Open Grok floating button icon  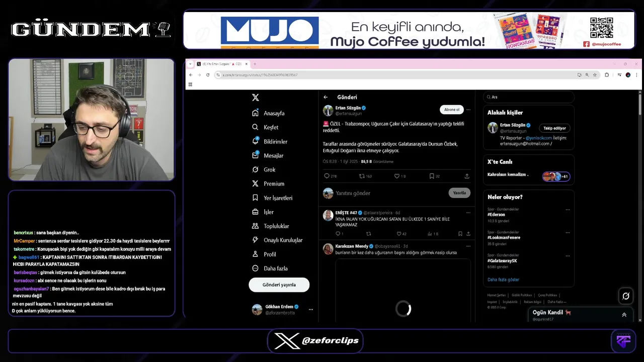click(x=625, y=296)
